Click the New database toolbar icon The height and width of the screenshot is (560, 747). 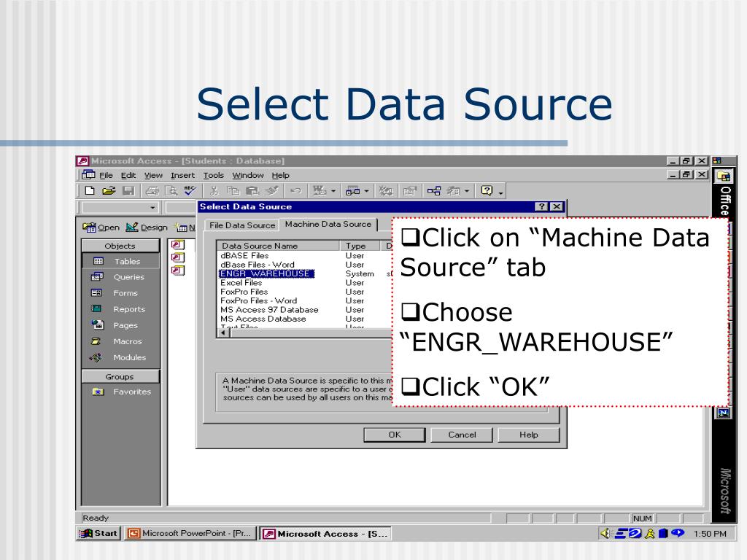pos(89,191)
